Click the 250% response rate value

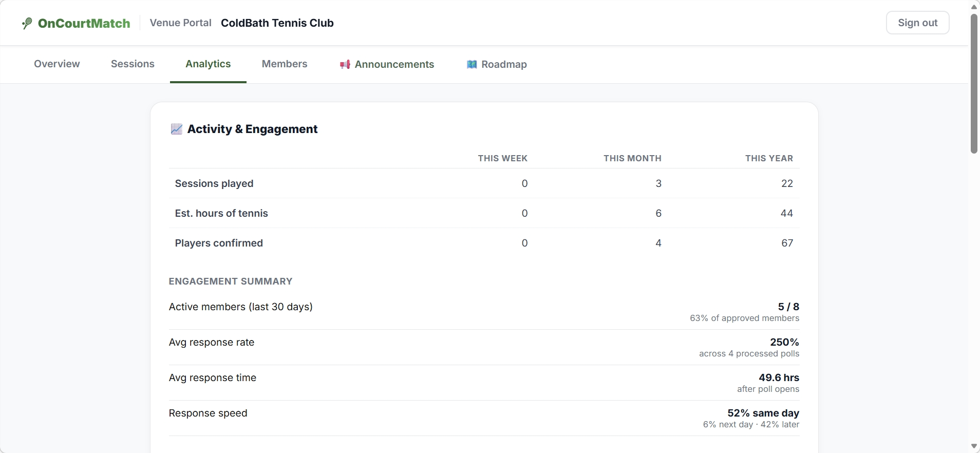pos(784,342)
